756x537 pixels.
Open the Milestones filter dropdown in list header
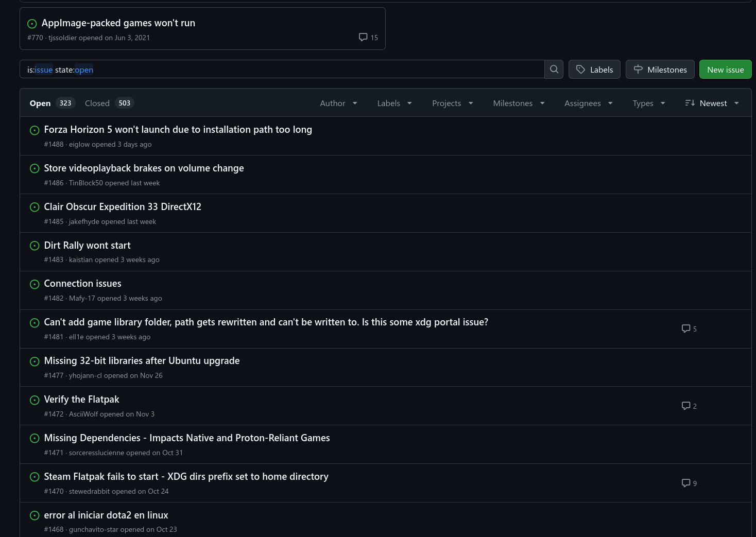pos(519,103)
